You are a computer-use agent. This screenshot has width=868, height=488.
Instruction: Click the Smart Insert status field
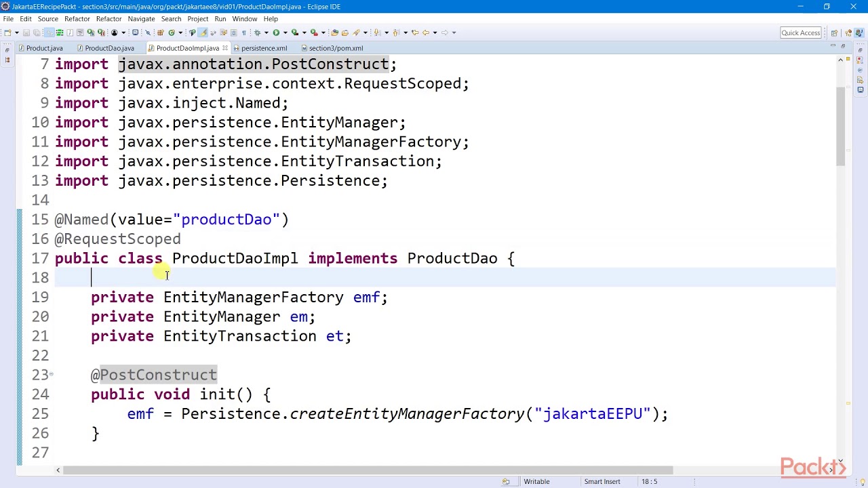pyautogui.click(x=602, y=481)
